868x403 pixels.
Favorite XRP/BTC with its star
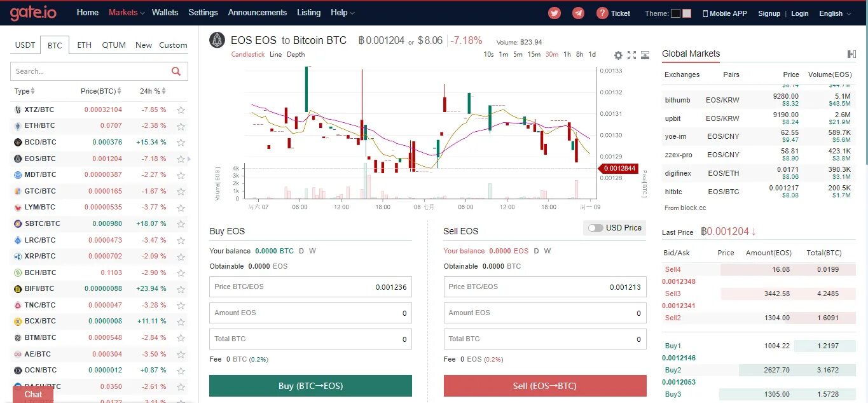[181, 257]
